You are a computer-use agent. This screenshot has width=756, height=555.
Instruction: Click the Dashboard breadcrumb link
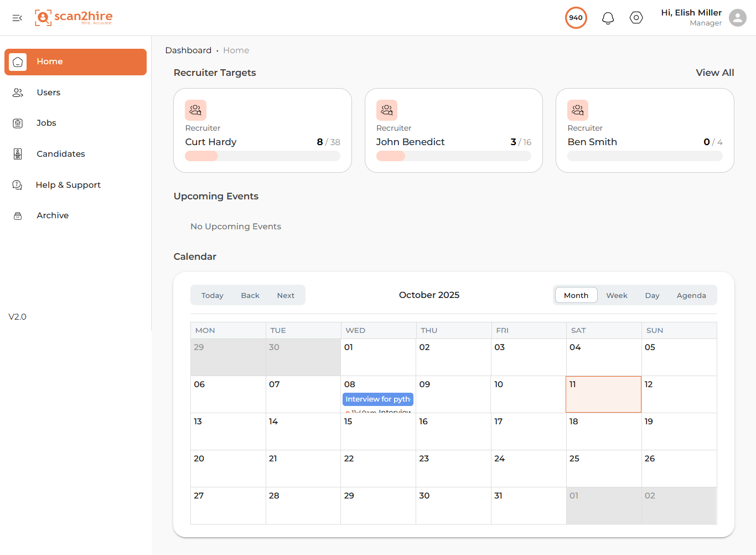(188, 50)
